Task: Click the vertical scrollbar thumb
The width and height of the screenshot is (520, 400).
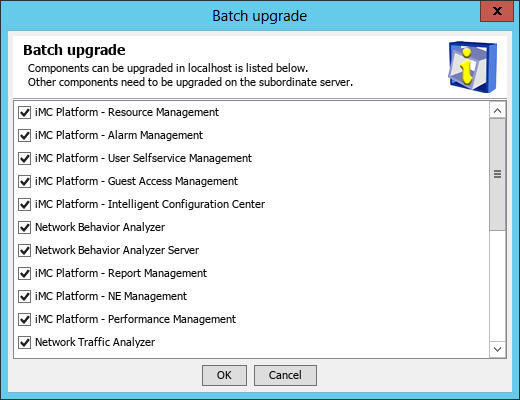Action: [x=498, y=174]
